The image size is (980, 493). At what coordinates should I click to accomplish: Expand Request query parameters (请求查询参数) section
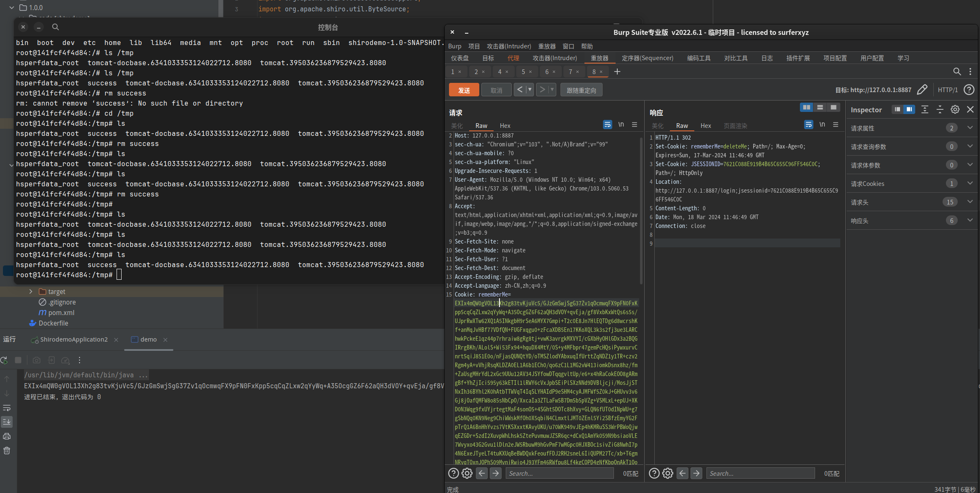tap(911, 146)
